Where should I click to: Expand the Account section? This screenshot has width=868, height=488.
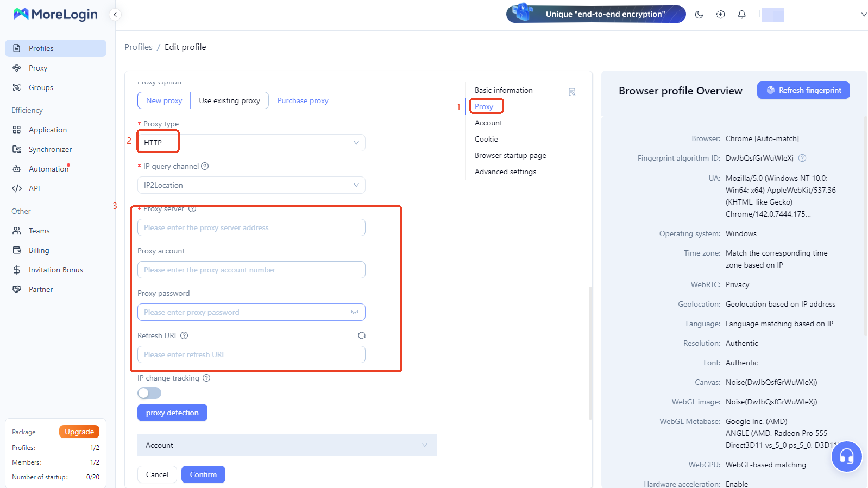286,445
